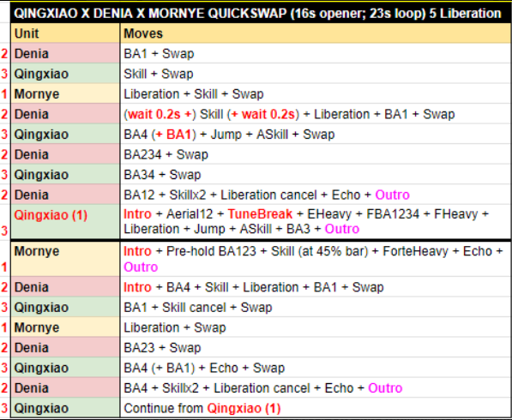This screenshot has height=420, width=512.
Task: Select the Denia cell beside 'BA234 + Swap'
Action: click(x=65, y=154)
